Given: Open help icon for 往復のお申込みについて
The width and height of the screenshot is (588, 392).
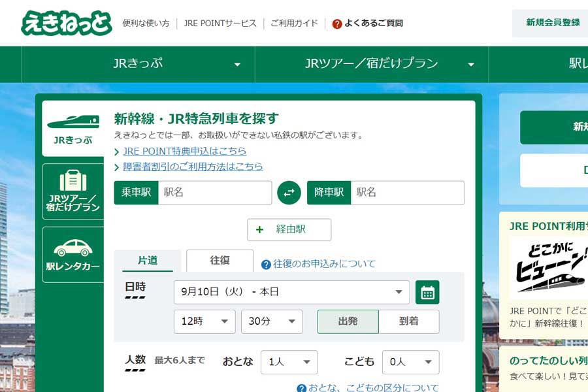Looking at the screenshot, I should (265, 262).
